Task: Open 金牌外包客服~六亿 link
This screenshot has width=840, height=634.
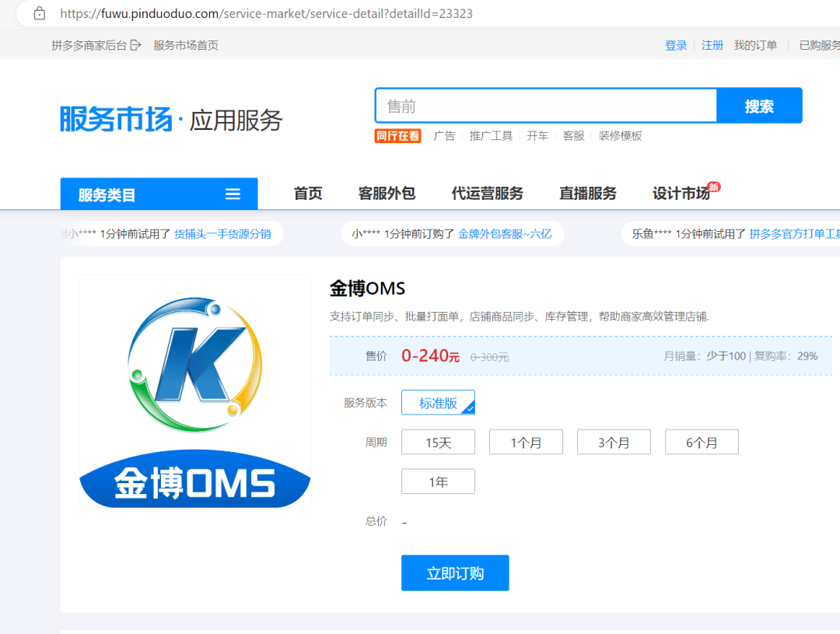Action: tap(505, 234)
